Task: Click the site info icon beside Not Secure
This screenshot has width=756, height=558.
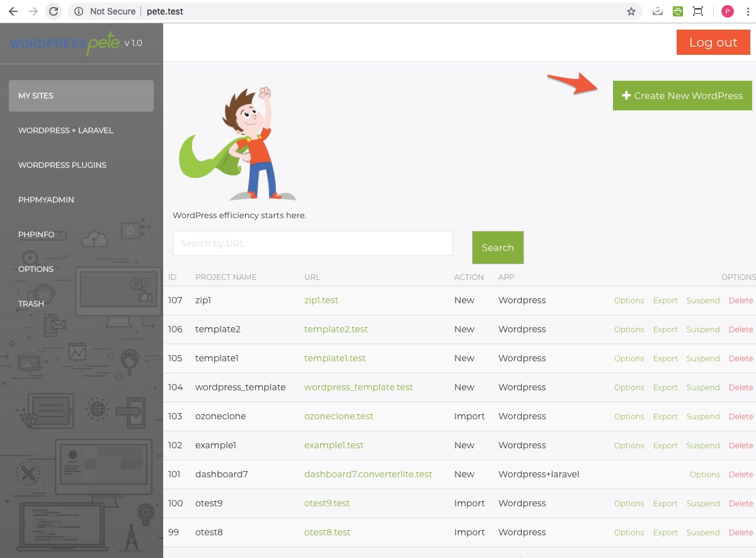Action: click(x=78, y=11)
